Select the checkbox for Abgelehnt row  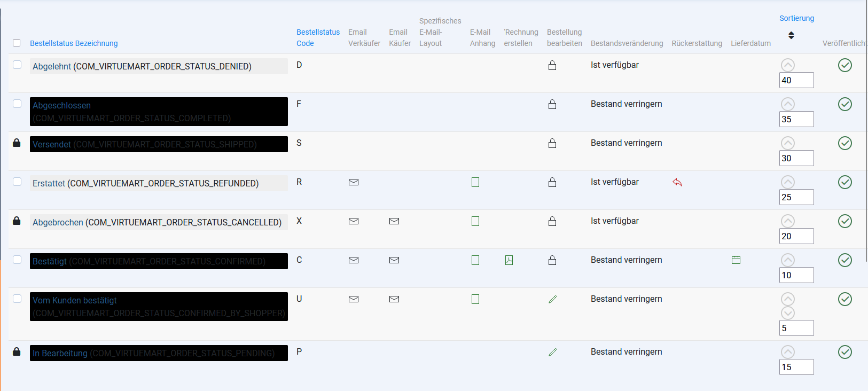click(x=17, y=65)
